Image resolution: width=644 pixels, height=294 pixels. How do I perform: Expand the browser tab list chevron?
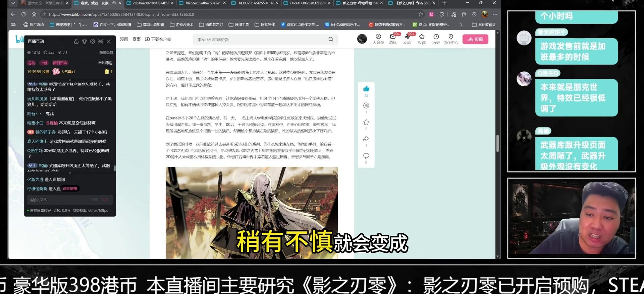tap(13, 3)
